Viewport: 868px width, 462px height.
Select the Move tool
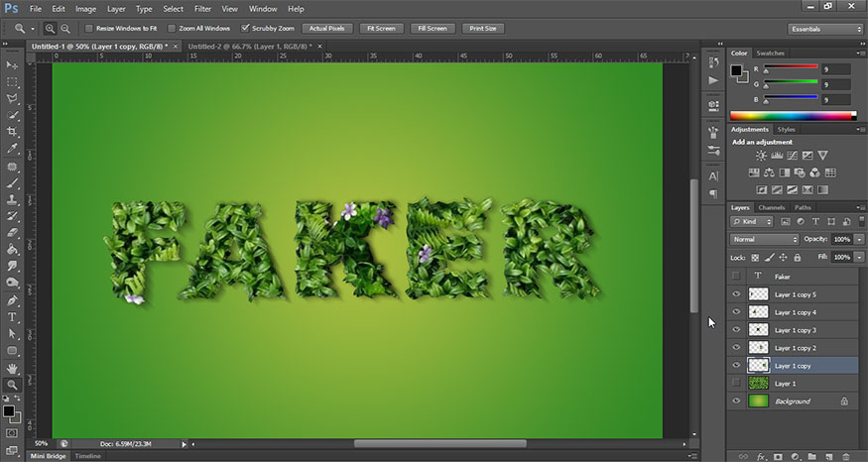coord(12,64)
